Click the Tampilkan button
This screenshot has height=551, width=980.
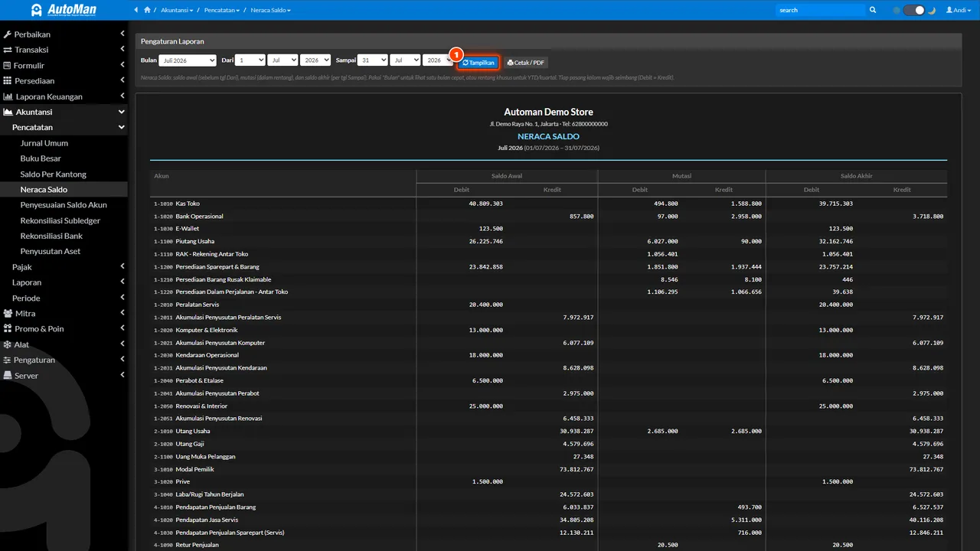pos(479,62)
